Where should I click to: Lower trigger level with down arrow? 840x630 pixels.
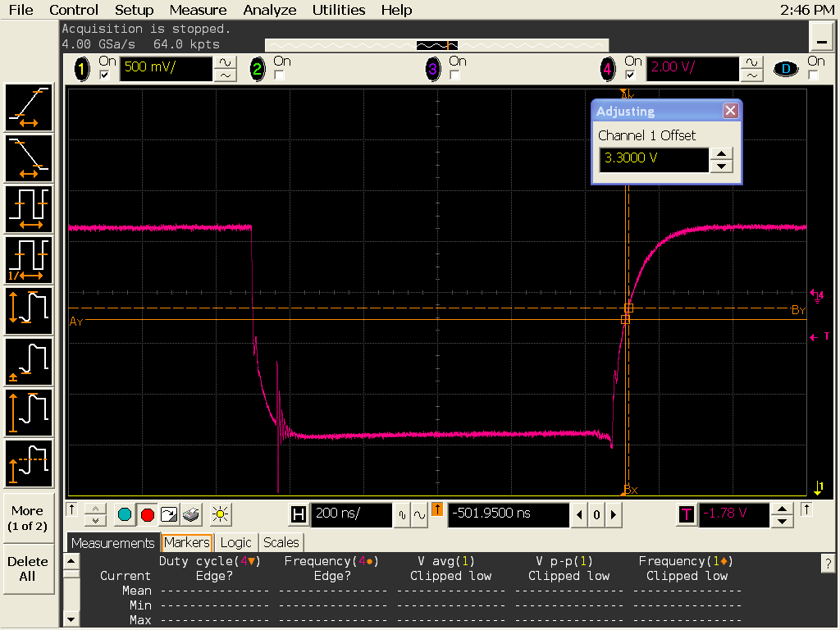pyautogui.click(x=782, y=521)
